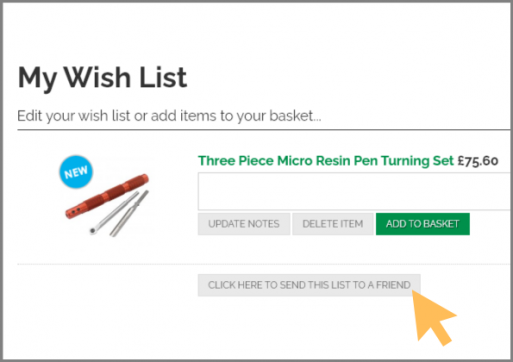Image resolution: width=513 pixels, height=362 pixels.
Task: Click the Delete Item button
Action: [333, 224]
